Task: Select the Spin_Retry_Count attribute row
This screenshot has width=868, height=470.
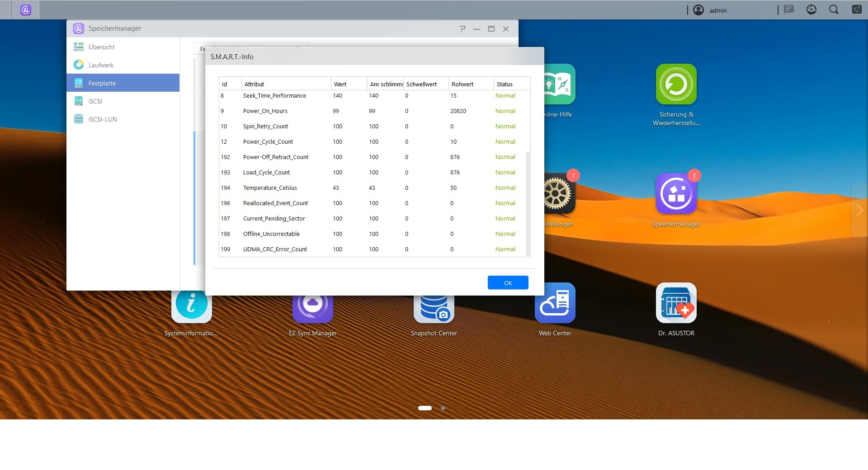Action: coord(373,127)
